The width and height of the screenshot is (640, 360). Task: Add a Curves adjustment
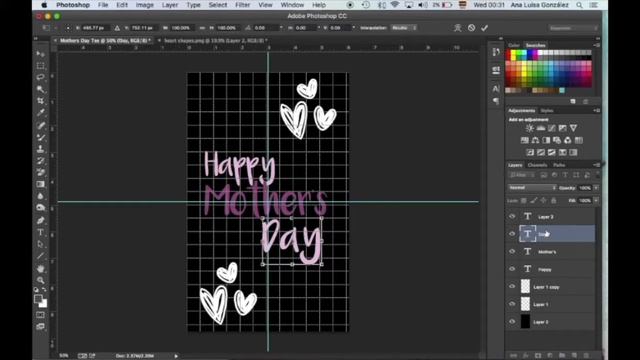coord(551,128)
